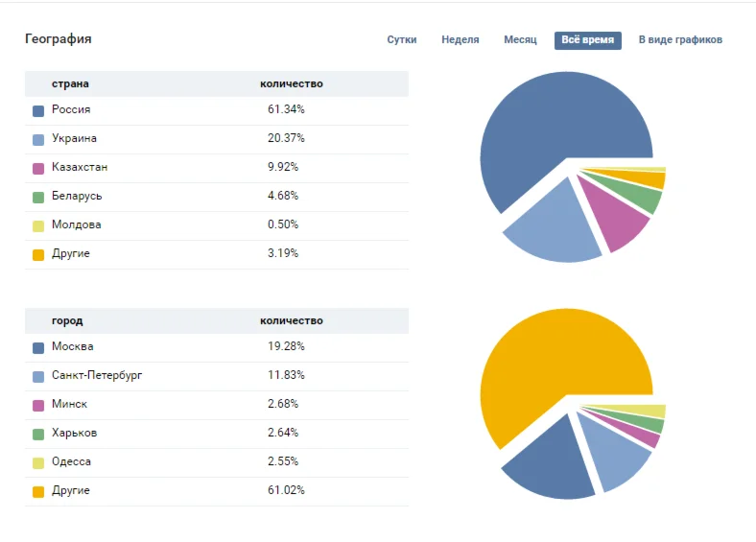Click the город column header
Image resolution: width=756 pixels, height=542 pixels.
pyautogui.click(x=67, y=320)
